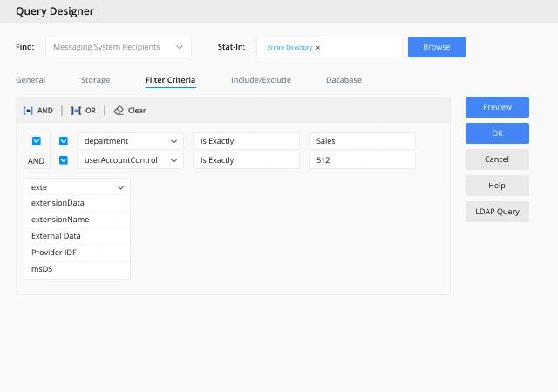Open the Database tab
The image size is (558, 392).
[344, 80]
